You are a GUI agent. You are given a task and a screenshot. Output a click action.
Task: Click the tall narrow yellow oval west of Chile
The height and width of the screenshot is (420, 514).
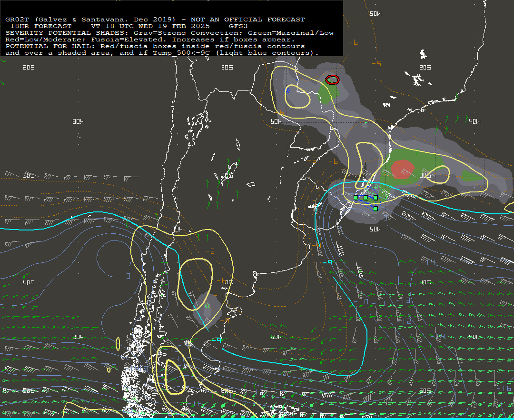[118, 344]
